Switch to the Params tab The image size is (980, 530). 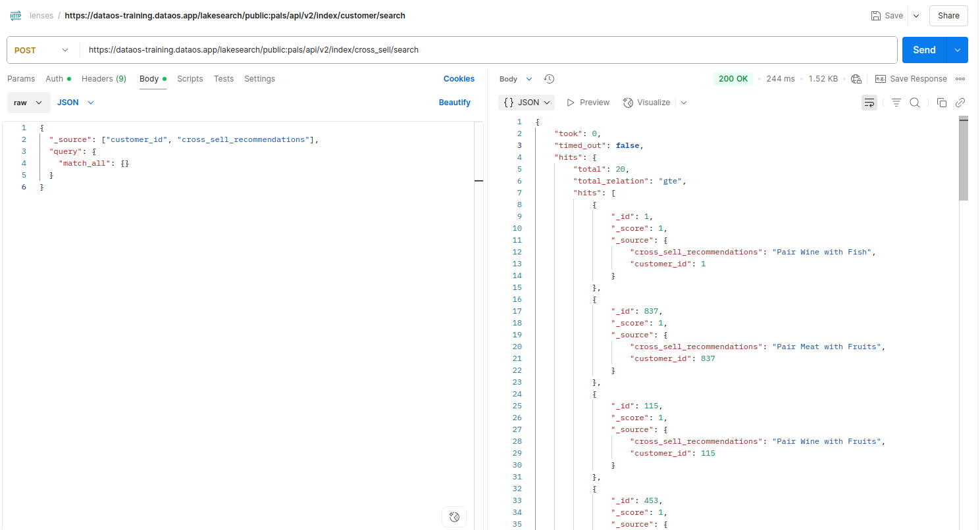[x=21, y=79]
